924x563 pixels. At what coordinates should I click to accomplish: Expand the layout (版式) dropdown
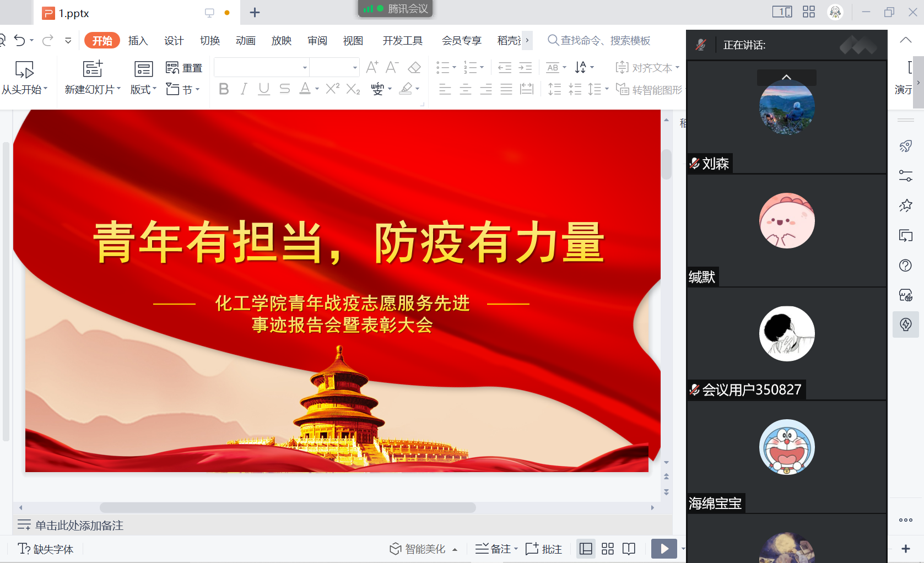pyautogui.click(x=143, y=89)
